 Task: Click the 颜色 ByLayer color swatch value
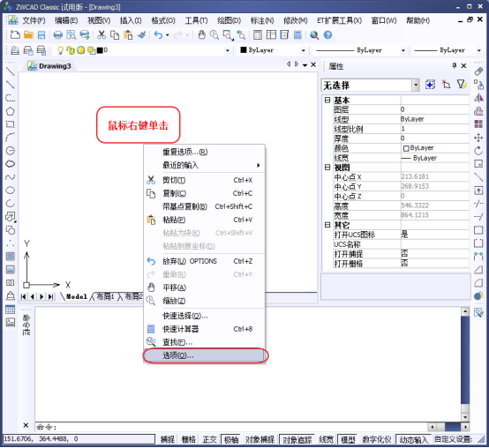point(435,148)
